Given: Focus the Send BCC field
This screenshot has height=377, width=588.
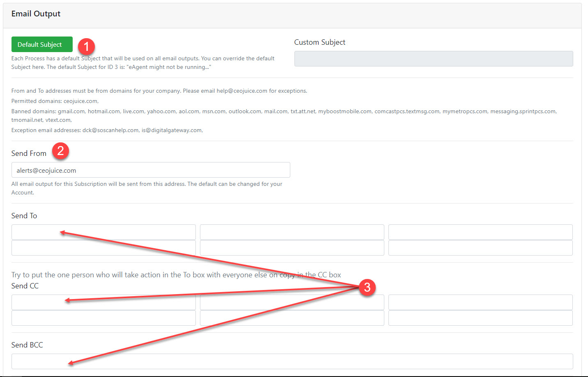Looking at the screenshot, I should (292, 361).
